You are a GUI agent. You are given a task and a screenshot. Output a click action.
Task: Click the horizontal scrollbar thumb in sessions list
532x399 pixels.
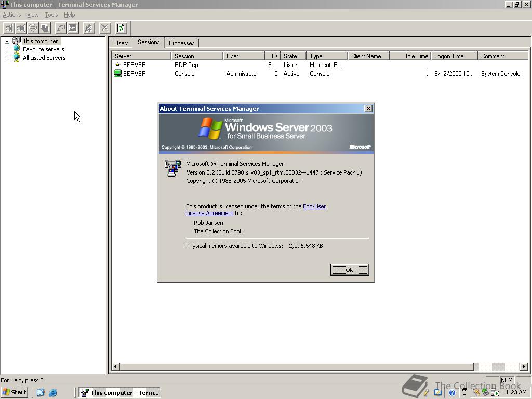point(297,366)
